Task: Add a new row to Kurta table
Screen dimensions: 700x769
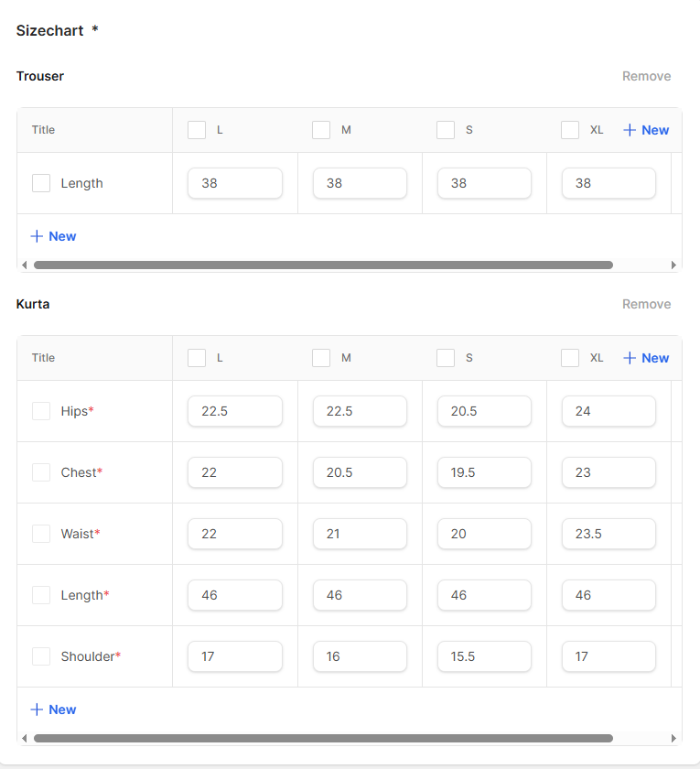Action: 53,709
